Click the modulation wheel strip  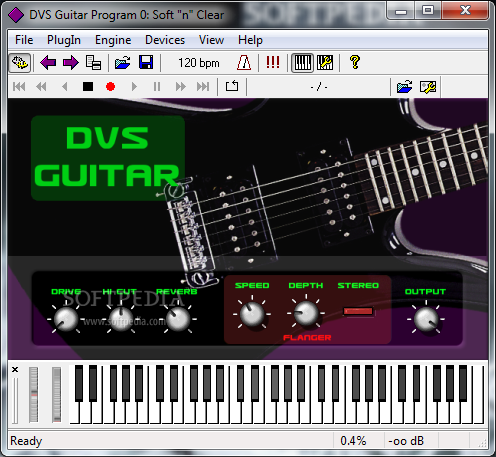click(56, 395)
